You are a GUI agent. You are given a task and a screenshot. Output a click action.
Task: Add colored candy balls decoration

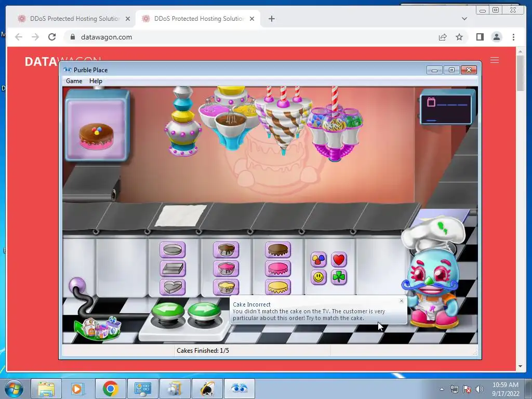coord(318,260)
